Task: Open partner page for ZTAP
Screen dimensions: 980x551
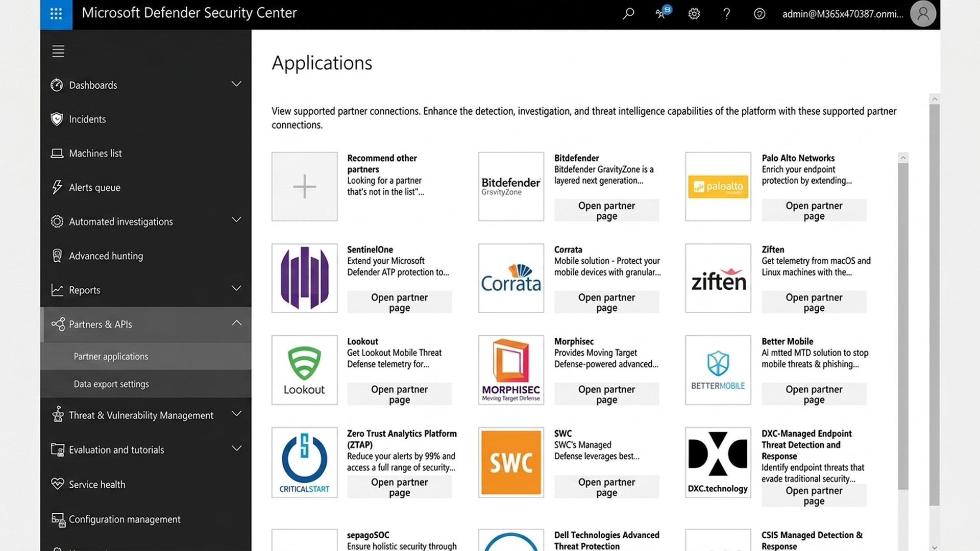Action: pos(399,487)
